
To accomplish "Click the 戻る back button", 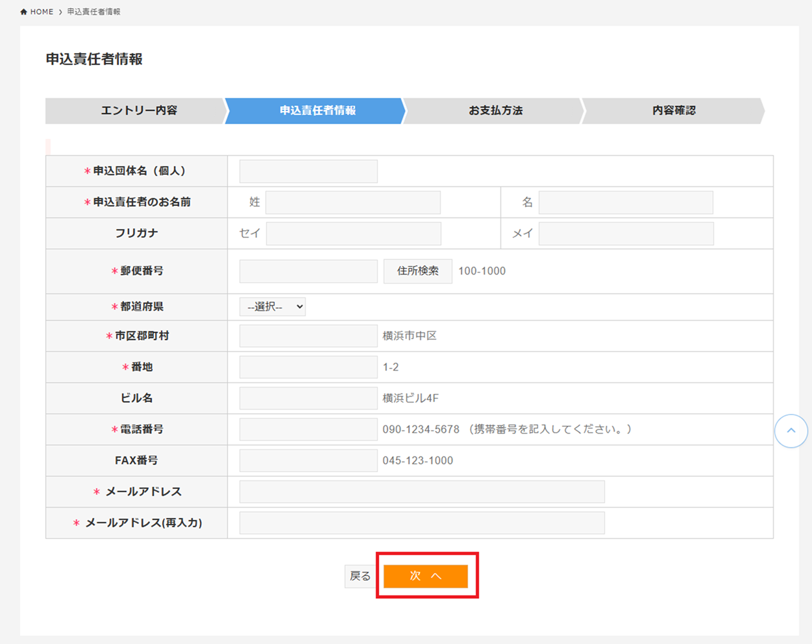I will coord(359,576).
